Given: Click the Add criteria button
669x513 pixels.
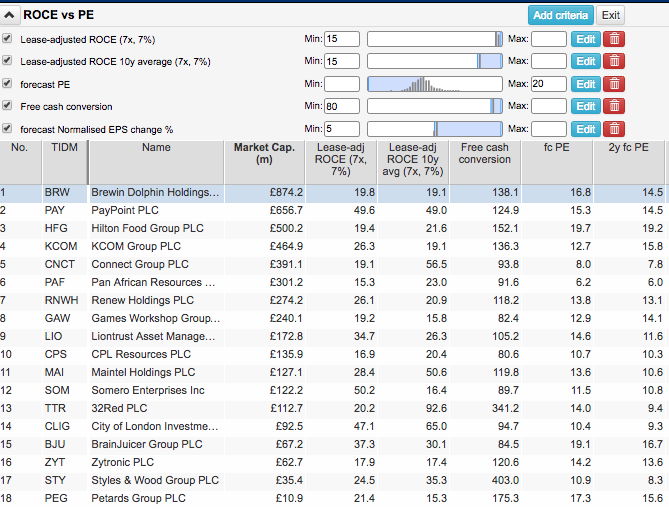Looking at the screenshot, I should [560, 15].
